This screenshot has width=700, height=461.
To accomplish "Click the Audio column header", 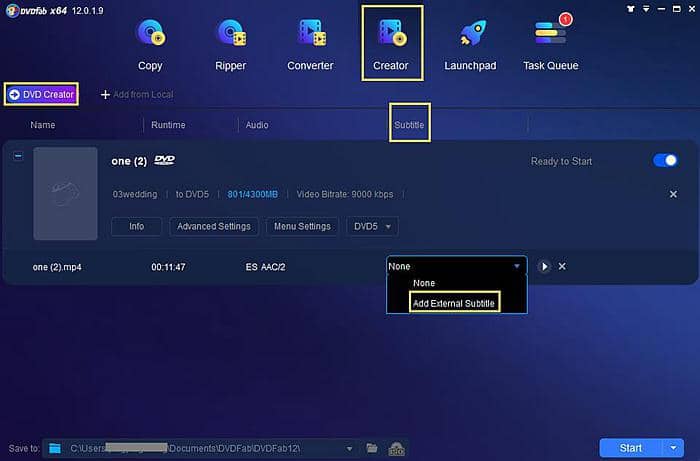I will [257, 125].
